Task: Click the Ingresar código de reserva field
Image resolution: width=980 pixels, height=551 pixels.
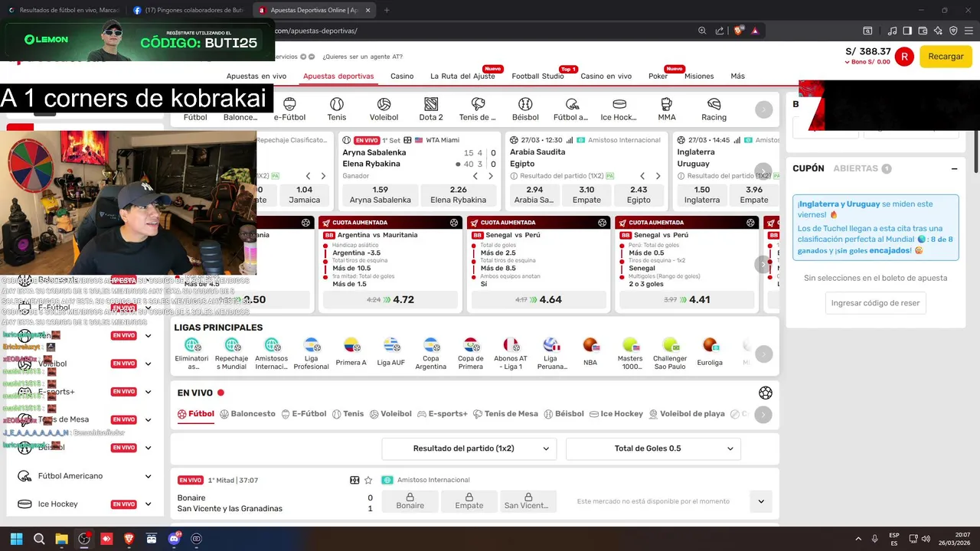Action: click(875, 303)
